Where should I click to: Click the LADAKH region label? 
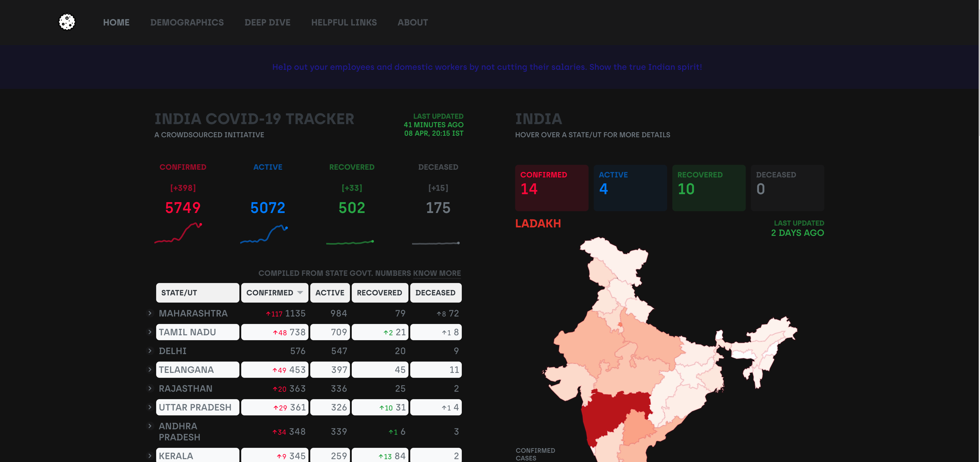[x=538, y=224]
